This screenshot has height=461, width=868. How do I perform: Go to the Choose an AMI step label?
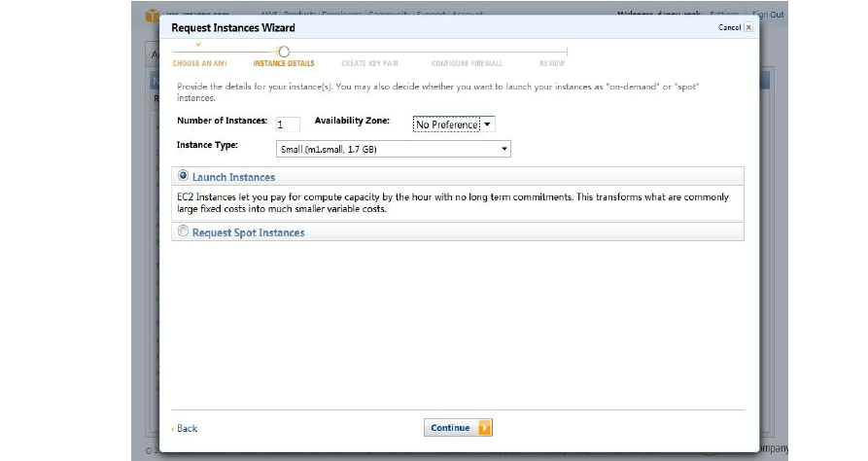[x=199, y=63]
